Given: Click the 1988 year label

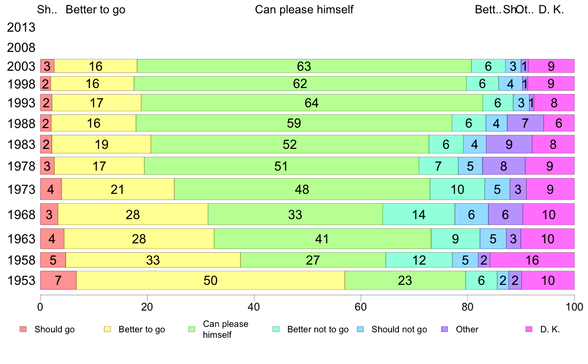Looking at the screenshot, I should [x=21, y=123].
